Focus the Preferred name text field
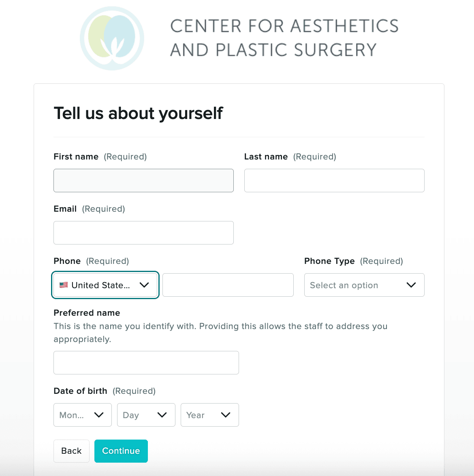This screenshot has height=476, width=474. click(x=146, y=363)
